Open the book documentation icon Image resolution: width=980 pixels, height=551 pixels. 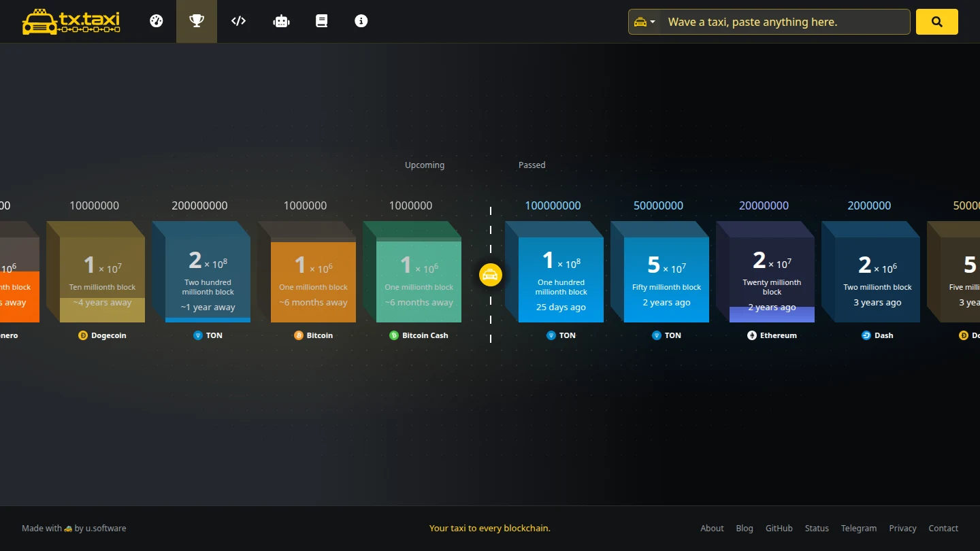(322, 21)
